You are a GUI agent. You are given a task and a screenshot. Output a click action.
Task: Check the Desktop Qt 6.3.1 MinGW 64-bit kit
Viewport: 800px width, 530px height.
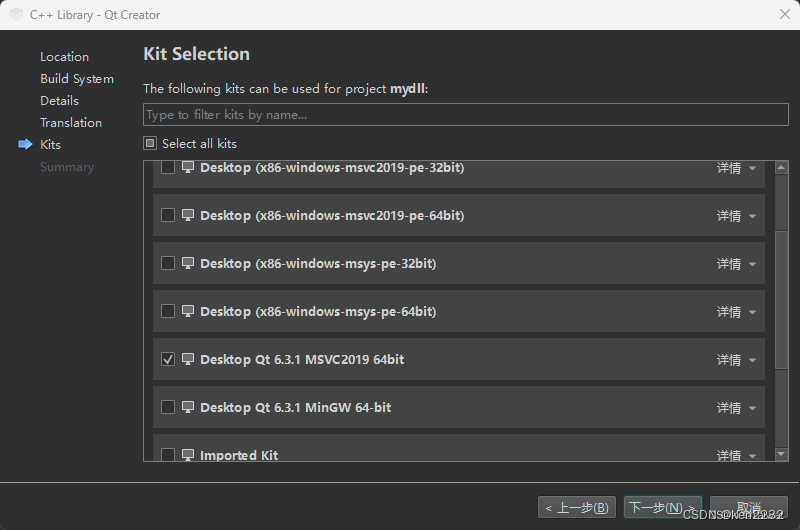click(x=168, y=407)
